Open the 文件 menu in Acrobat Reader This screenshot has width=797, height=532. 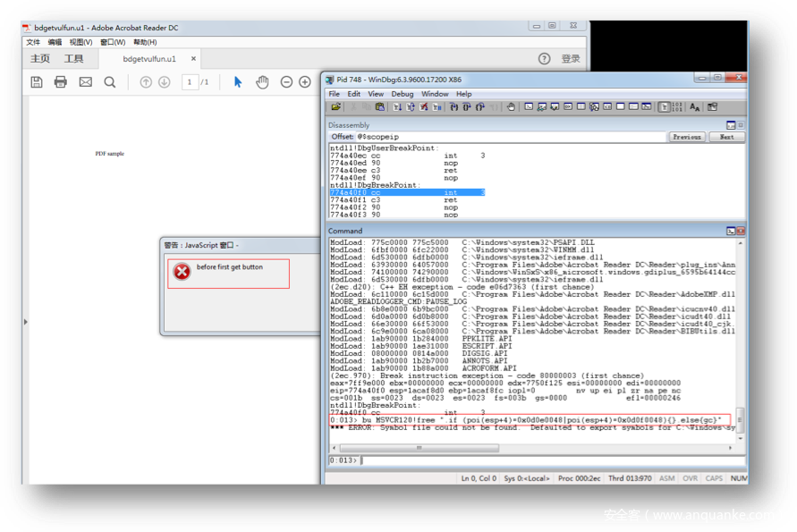click(33, 42)
